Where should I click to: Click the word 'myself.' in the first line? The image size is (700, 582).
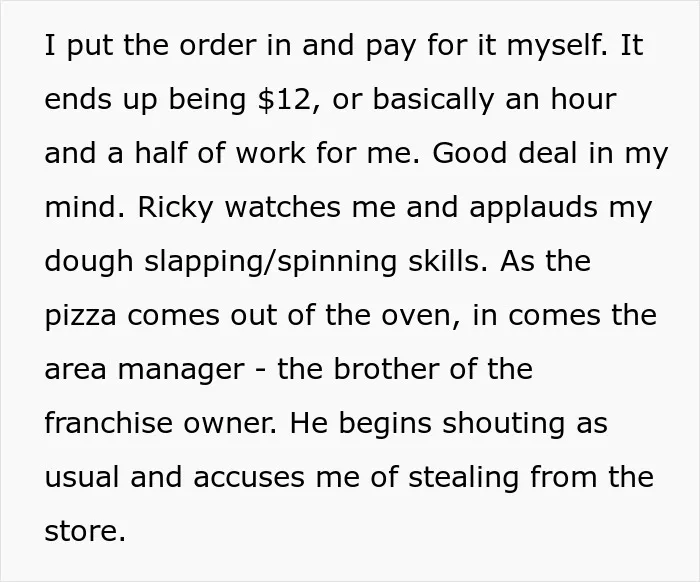[557, 46]
